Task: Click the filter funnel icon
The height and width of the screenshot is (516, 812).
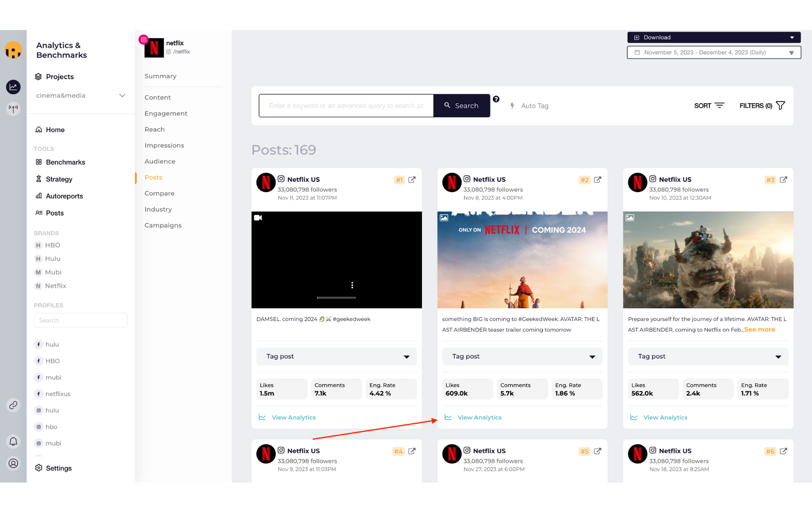Action: [x=781, y=105]
